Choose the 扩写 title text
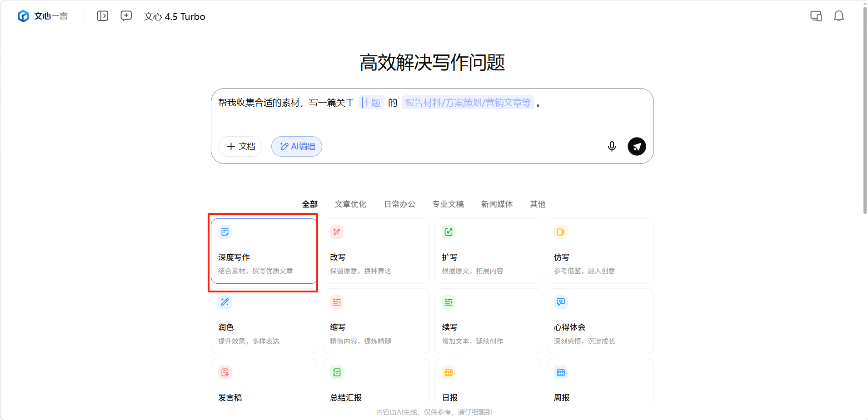 tap(449, 257)
